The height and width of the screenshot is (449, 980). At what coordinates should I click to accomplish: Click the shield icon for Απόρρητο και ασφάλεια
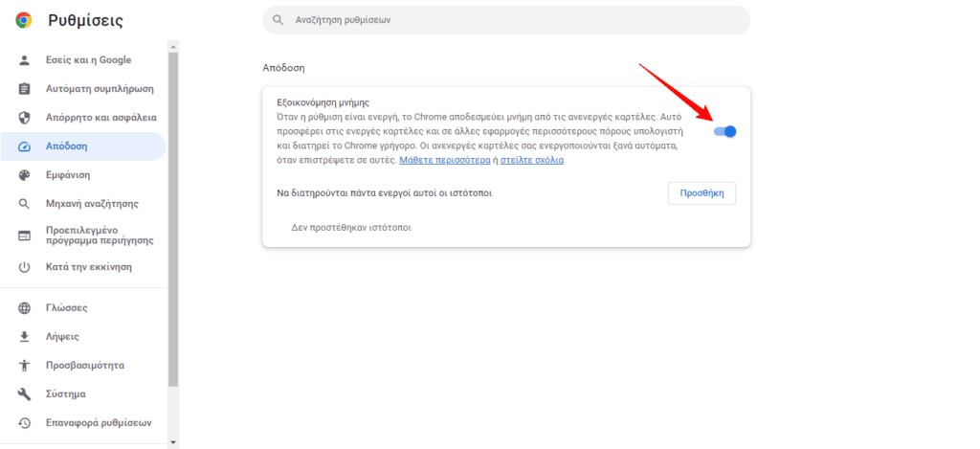[25, 118]
